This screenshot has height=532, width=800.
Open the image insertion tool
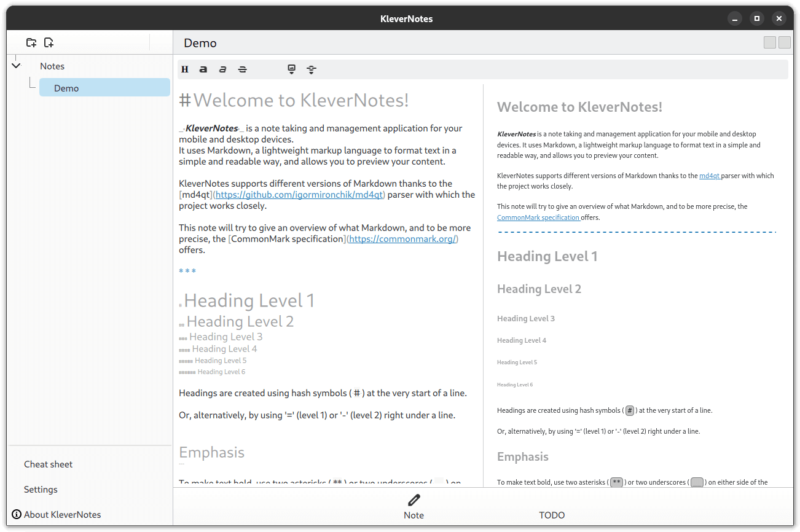tap(291, 66)
